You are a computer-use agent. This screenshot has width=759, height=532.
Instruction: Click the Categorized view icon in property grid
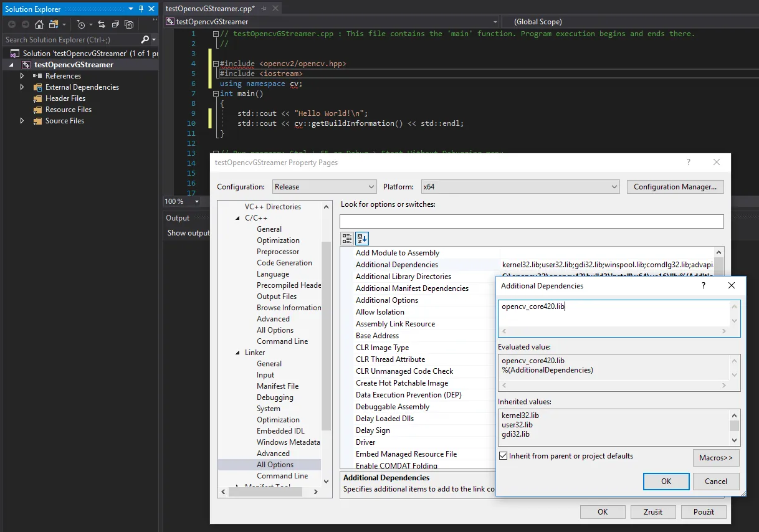pyautogui.click(x=348, y=238)
